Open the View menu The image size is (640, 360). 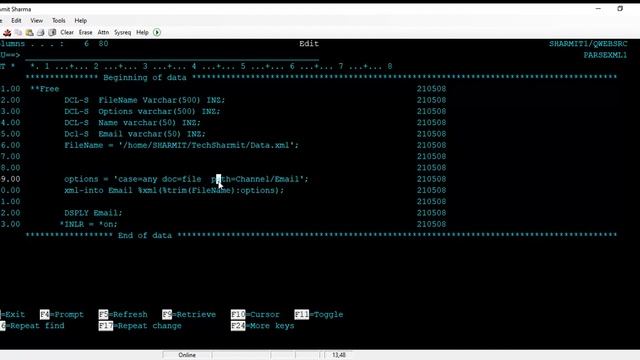[36, 20]
